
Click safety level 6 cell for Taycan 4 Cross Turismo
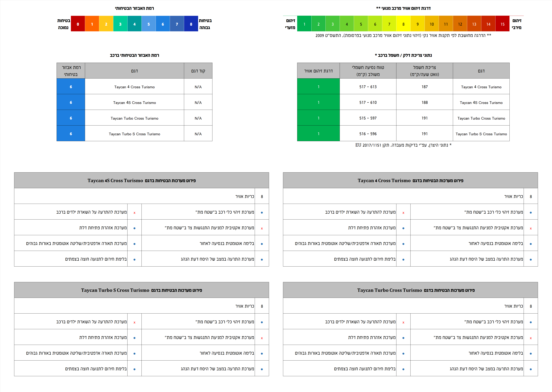[71, 87]
